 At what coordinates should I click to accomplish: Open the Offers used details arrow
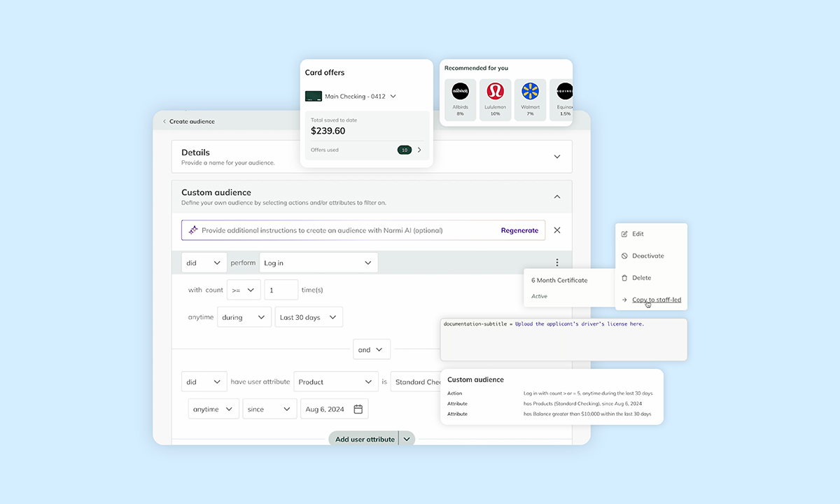419,150
